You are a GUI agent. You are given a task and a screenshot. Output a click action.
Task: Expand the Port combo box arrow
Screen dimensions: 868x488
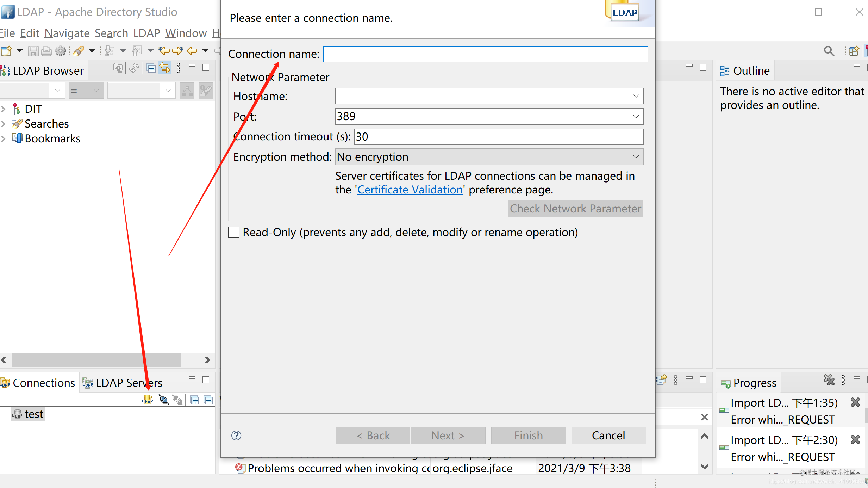[636, 116]
